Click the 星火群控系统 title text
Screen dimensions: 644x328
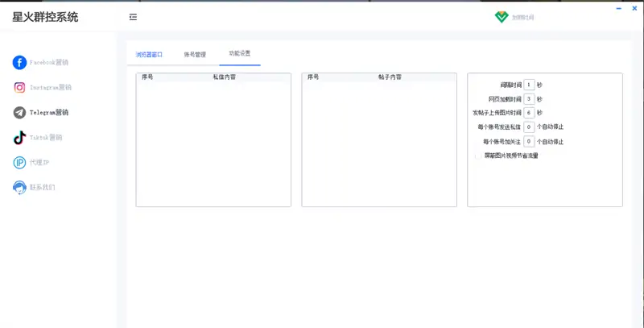(45, 17)
